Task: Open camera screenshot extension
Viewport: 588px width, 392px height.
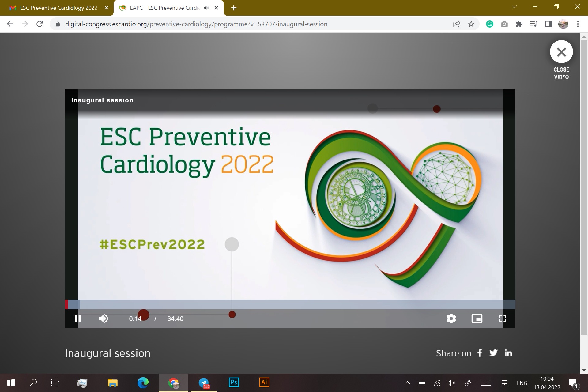Action: pos(504,24)
